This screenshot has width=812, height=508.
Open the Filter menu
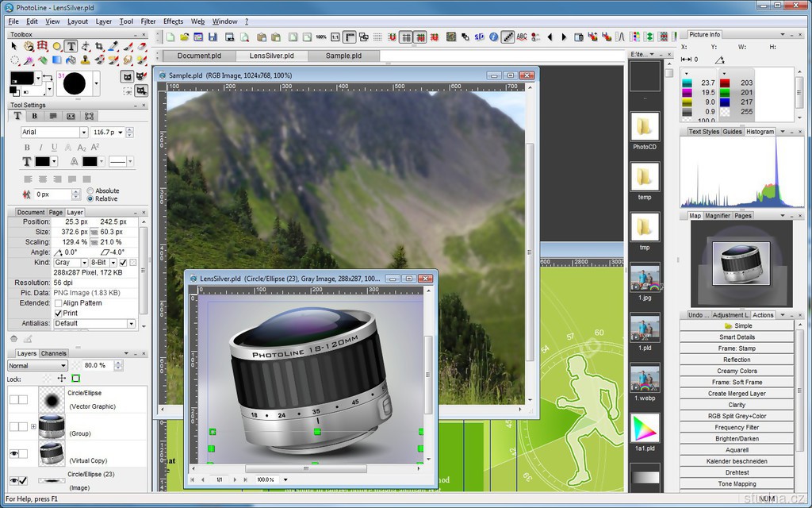148,21
